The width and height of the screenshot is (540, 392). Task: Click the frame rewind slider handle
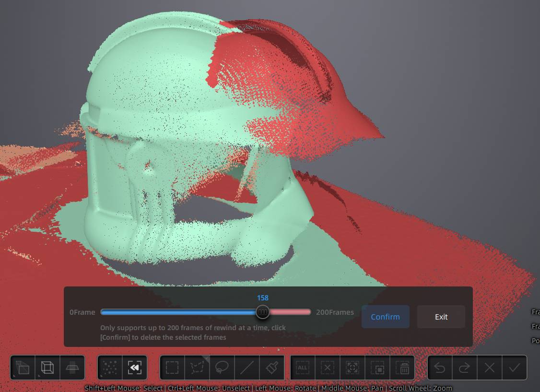pos(262,312)
